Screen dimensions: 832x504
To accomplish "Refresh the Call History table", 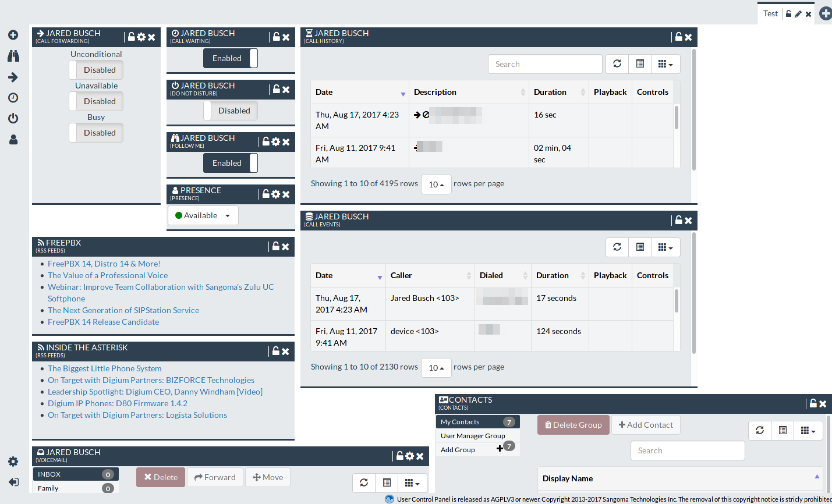I will 617,64.
